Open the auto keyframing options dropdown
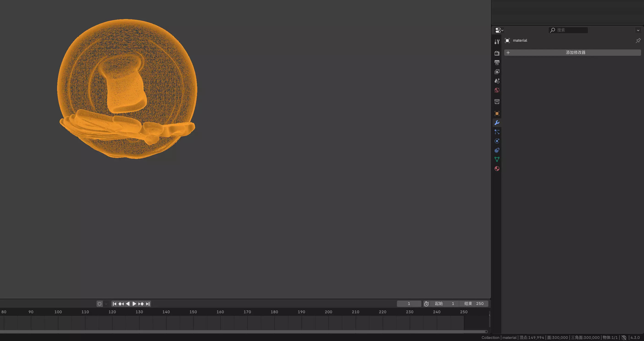 (106, 304)
